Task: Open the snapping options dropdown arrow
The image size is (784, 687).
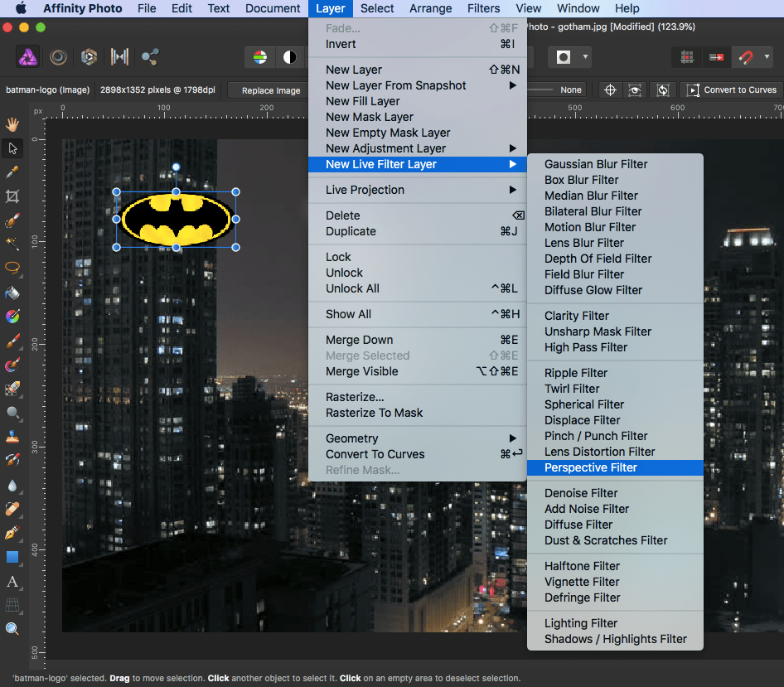Action: tap(767, 57)
